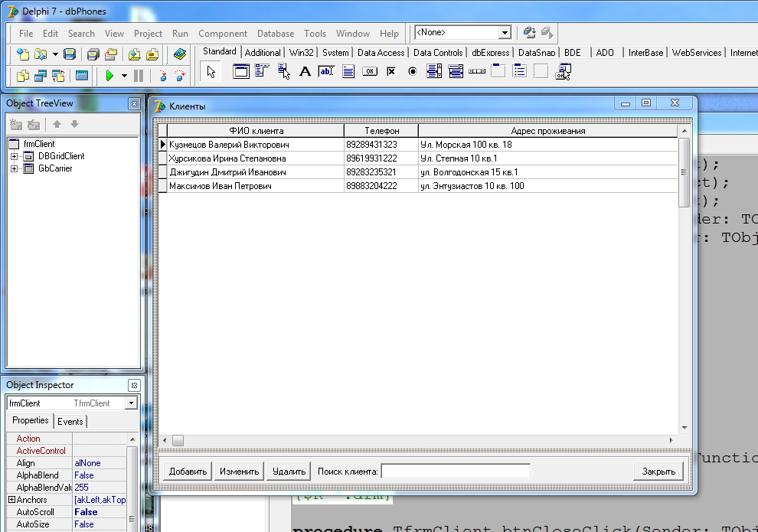Open the Component menu

click(x=222, y=34)
